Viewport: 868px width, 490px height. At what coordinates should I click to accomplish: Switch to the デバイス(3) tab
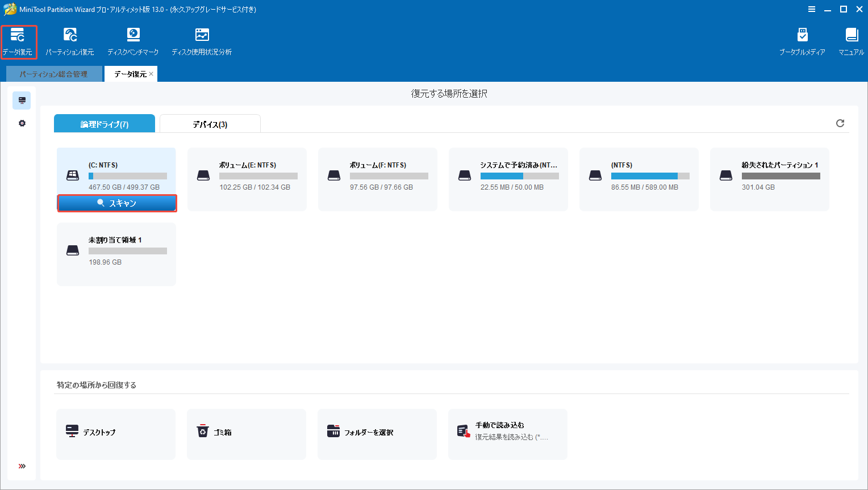coord(210,124)
